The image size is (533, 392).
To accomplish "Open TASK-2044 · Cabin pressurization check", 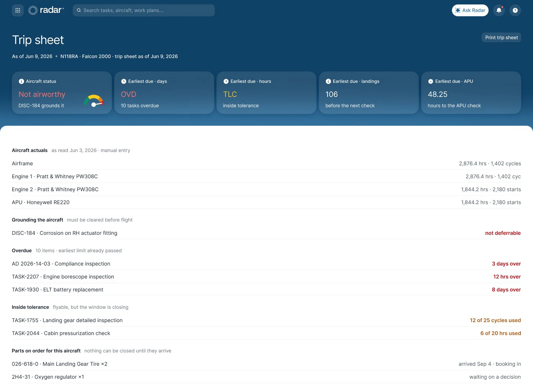I will (266, 333).
